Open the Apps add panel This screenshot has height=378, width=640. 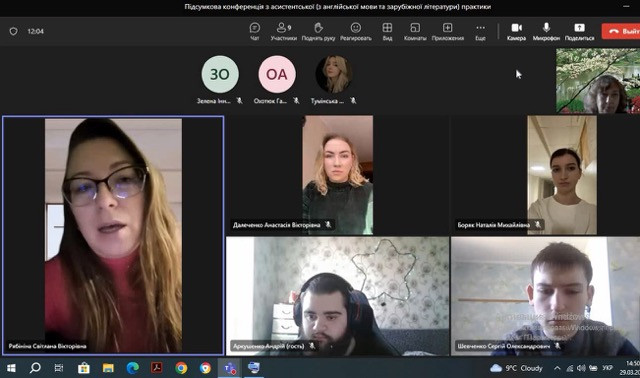click(448, 31)
